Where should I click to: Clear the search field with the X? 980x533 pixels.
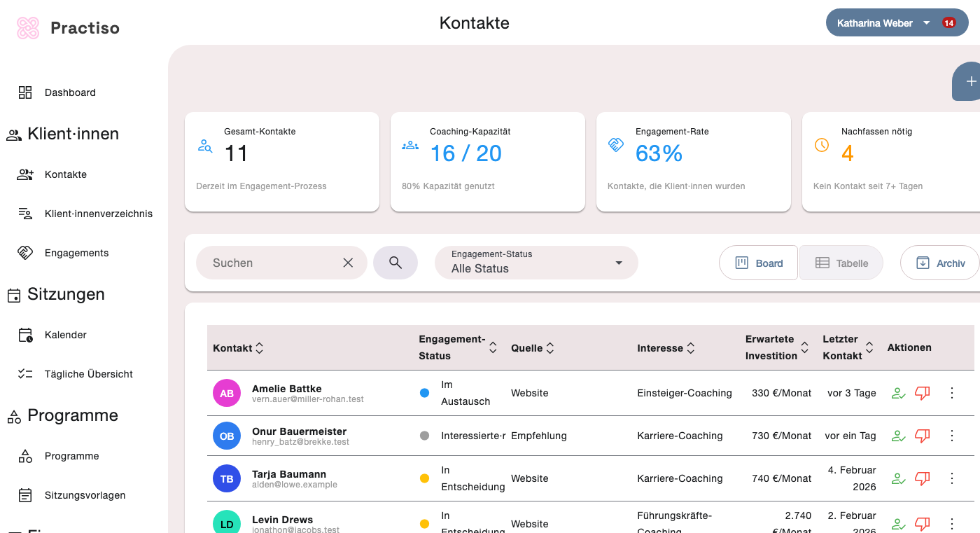(x=348, y=263)
